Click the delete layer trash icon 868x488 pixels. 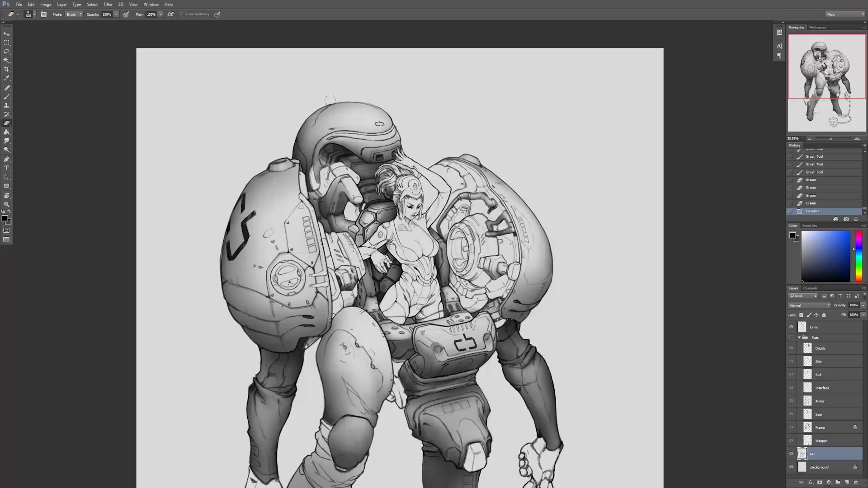[x=856, y=482]
